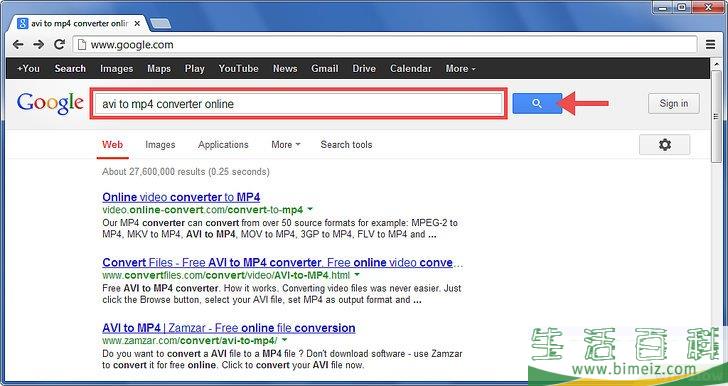The image size is (728, 386).
Task: Expand arrow next to www.zamzar.com URL
Action: coord(284,340)
